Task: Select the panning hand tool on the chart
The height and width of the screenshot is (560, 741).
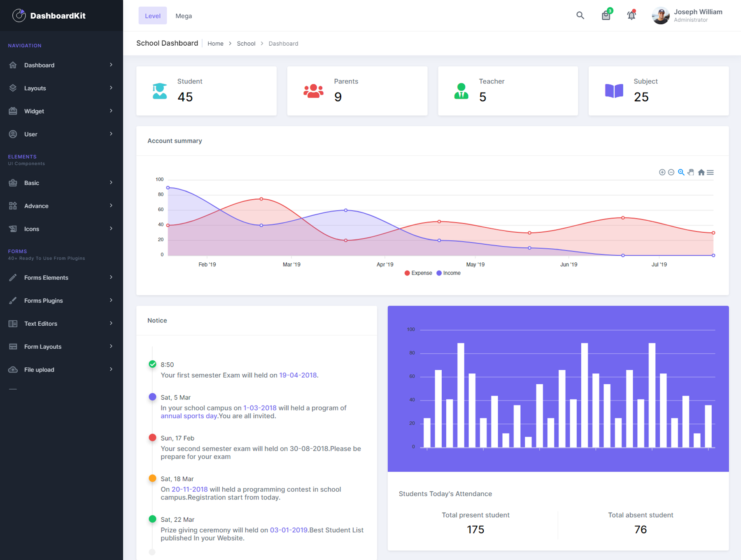Action: [x=691, y=172]
